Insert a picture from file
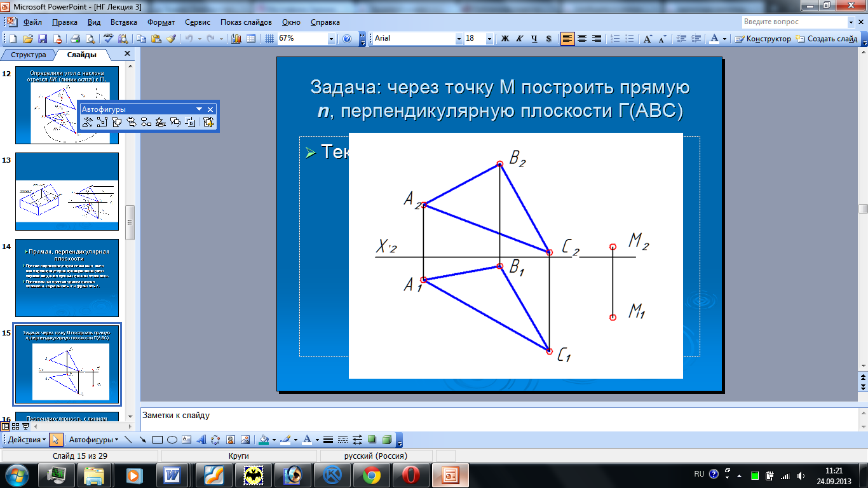 (x=245, y=440)
